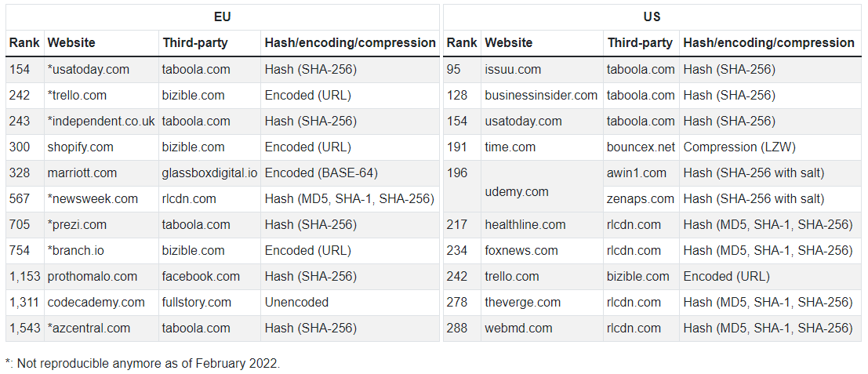
Task: Click the codecademy.com website cell
Action: tap(101, 303)
